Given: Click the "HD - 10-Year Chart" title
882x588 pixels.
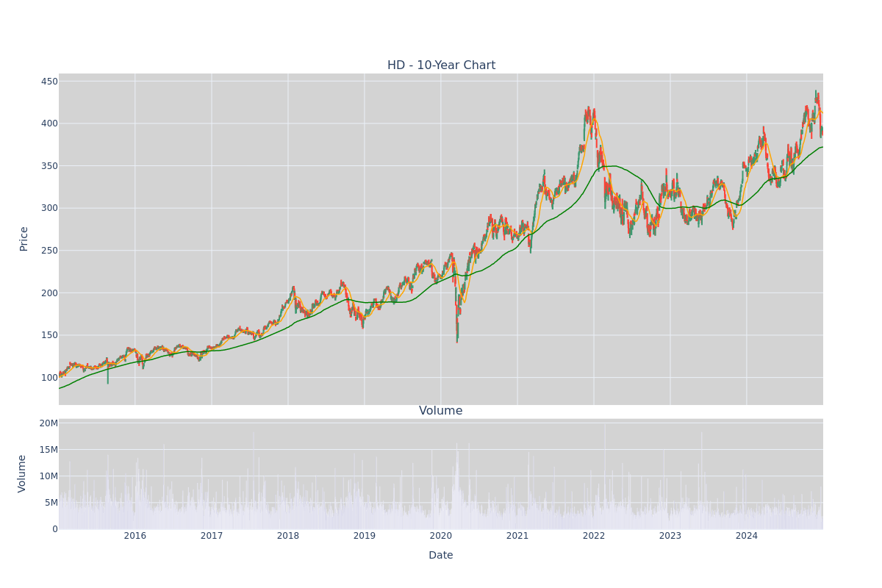Looking at the screenshot, I should click(x=441, y=65).
